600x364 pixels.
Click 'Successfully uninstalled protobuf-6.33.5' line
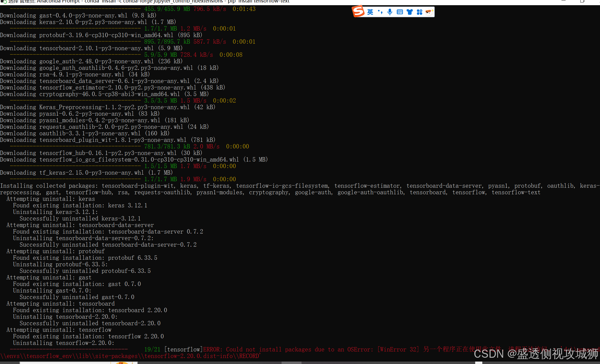pos(85,271)
